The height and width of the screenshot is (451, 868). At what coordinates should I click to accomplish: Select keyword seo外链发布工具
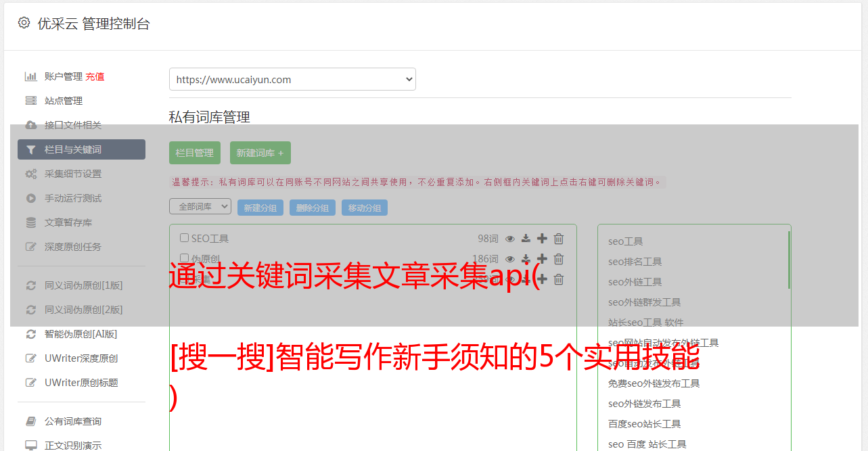645,404
